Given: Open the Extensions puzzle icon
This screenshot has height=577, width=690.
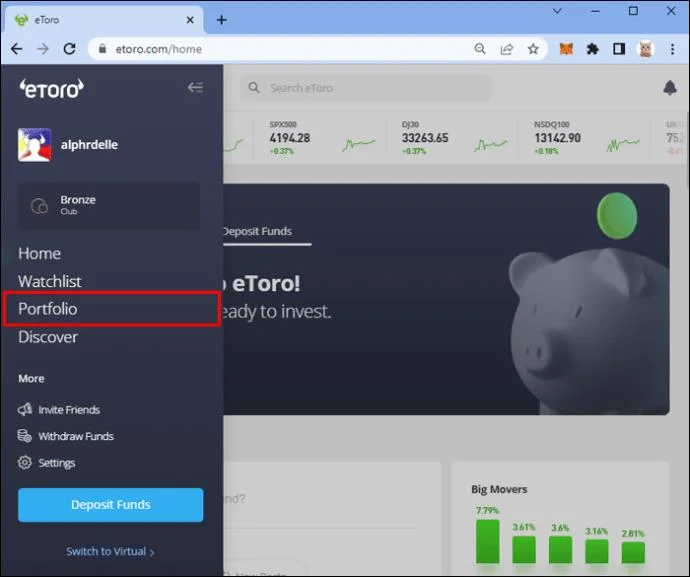Looking at the screenshot, I should pos(592,49).
